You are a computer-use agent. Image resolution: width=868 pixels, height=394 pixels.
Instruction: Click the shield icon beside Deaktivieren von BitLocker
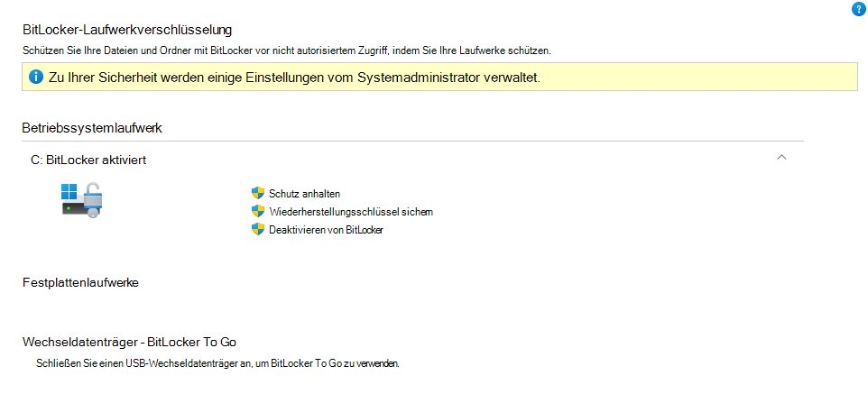(x=258, y=230)
